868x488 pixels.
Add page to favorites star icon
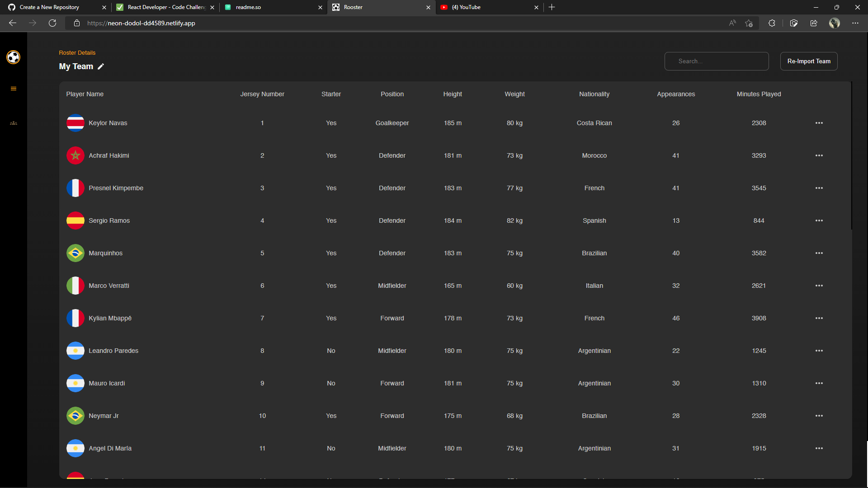tap(749, 23)
